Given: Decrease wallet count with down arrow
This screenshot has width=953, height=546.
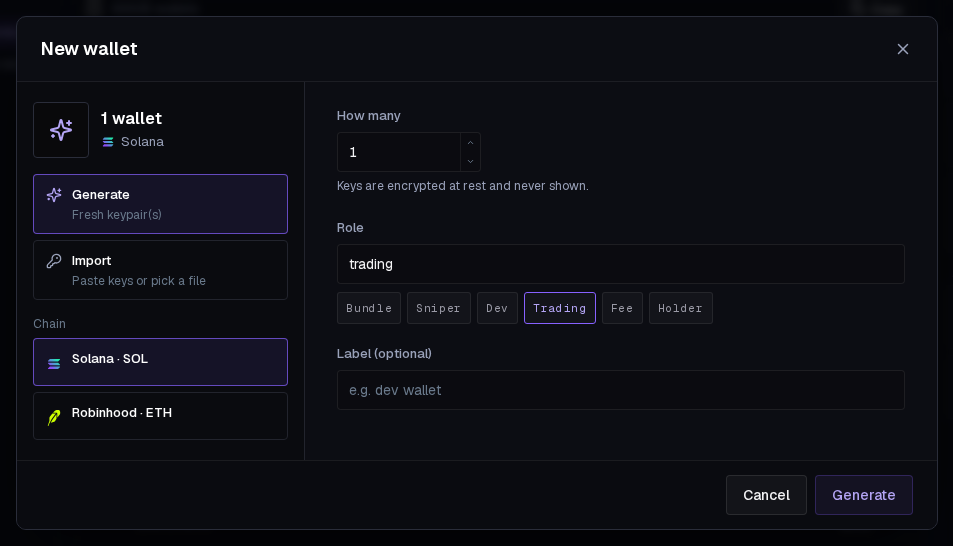Looking at the screenshot, I should pos(470,161).
